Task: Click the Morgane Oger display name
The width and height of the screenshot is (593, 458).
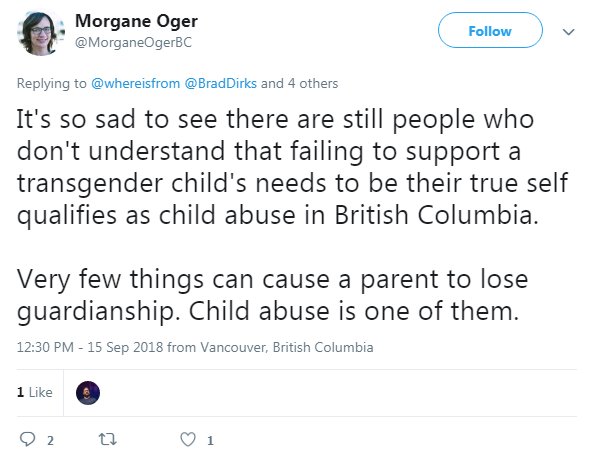Action: pos(136,21)
